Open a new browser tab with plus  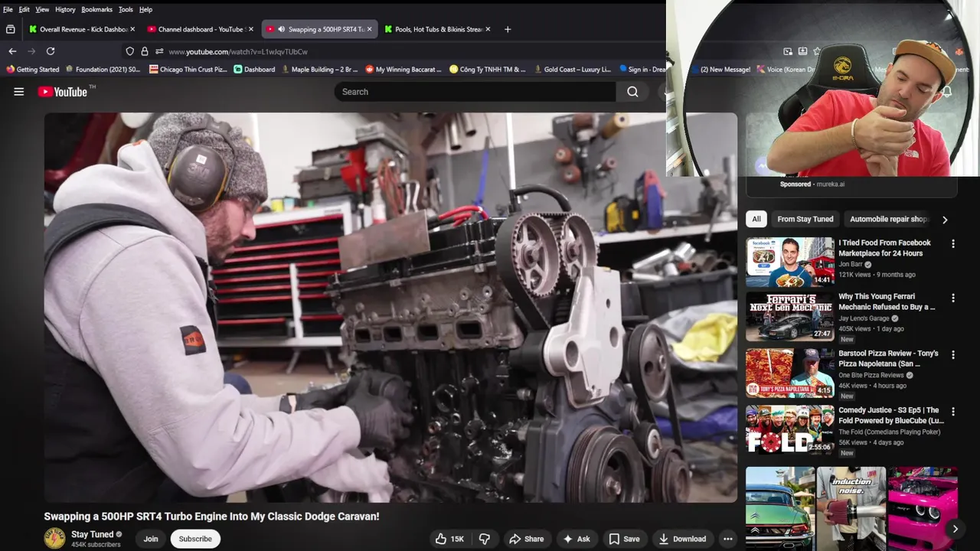[x=508, y=29]
